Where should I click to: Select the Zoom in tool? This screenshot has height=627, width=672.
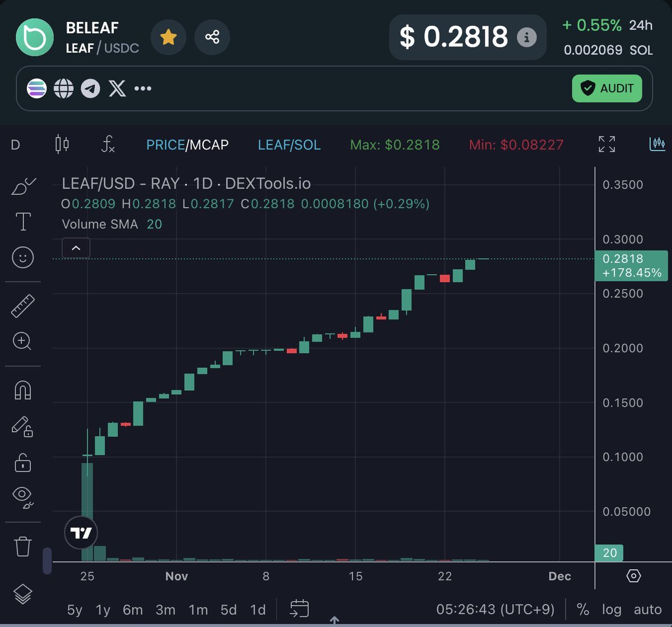pyautogui.click(x=22, y=341)
